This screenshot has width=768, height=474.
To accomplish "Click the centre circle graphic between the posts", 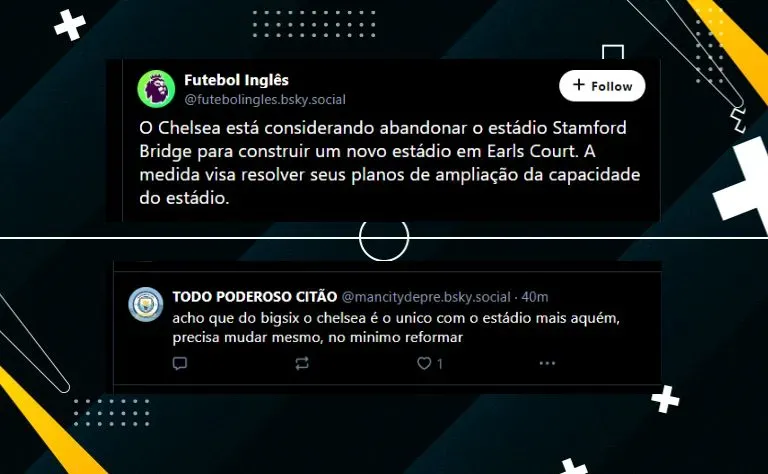I will click(x=384, y=238).
